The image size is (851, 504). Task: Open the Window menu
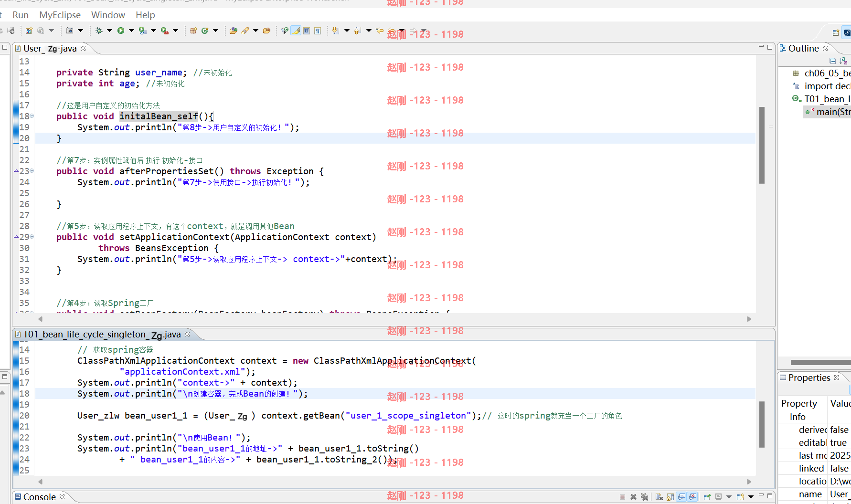click(x=108, y=15)
